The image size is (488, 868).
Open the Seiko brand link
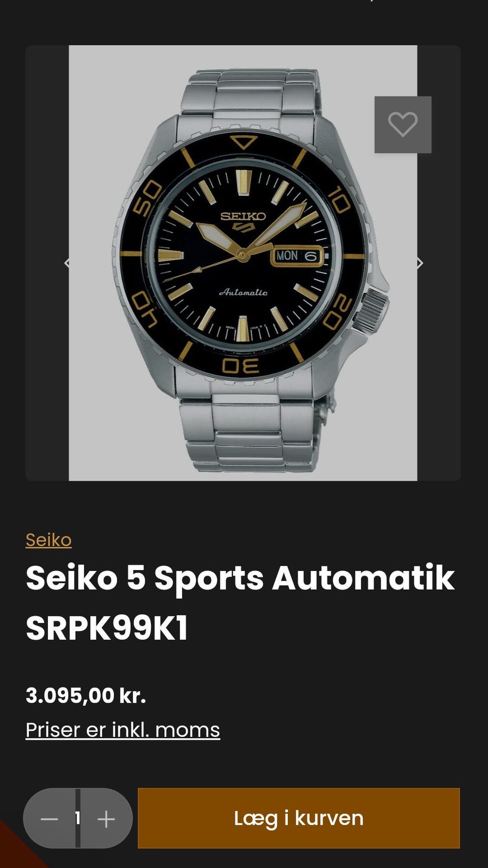click(49, 540)
